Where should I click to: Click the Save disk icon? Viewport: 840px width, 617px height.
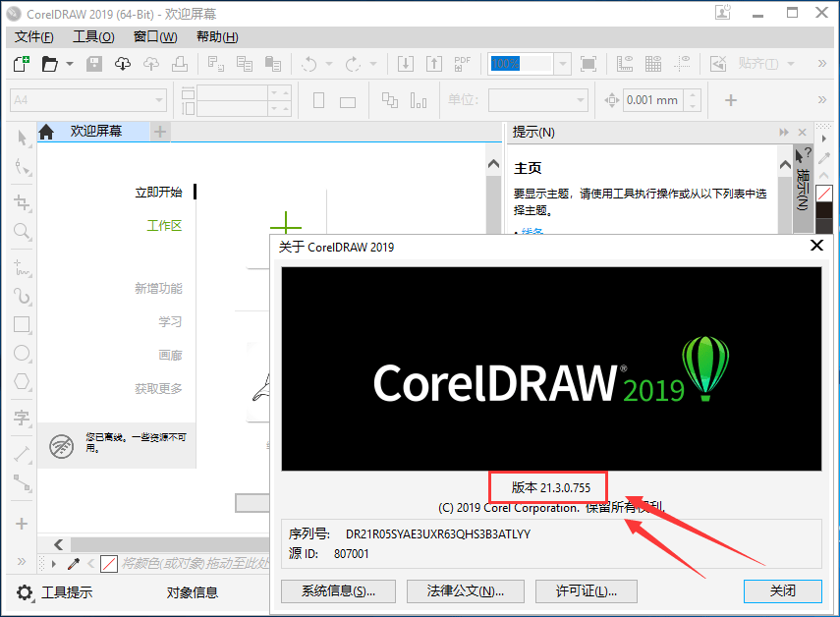(x=94, y=64)
